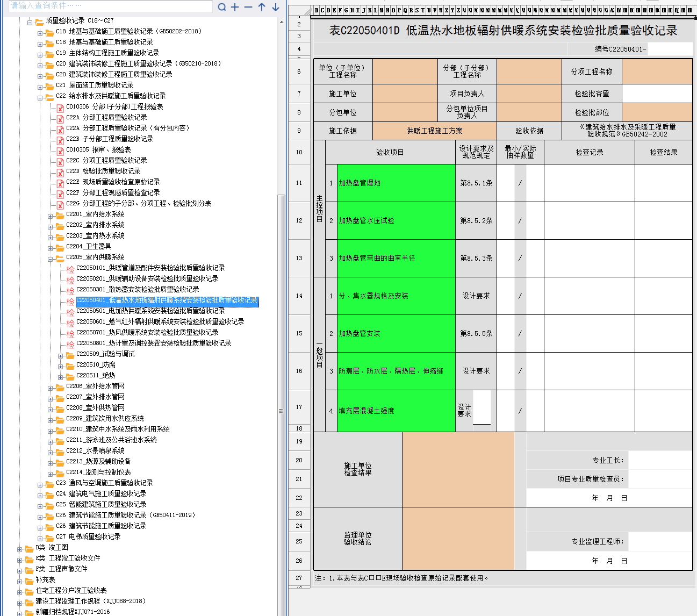Click the folder icon of C2201_室内给水系统

coord(60,215)
